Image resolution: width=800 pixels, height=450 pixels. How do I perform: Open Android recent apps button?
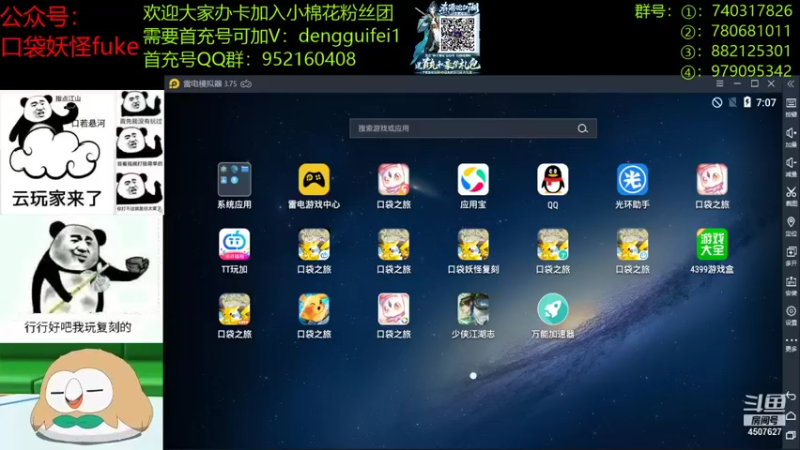791,435
